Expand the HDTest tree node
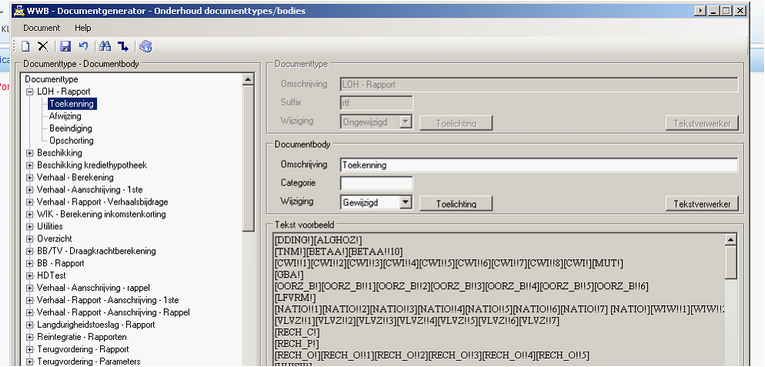Screen dimensions: 765x367 pyautogui.click(x=30, y=275)
